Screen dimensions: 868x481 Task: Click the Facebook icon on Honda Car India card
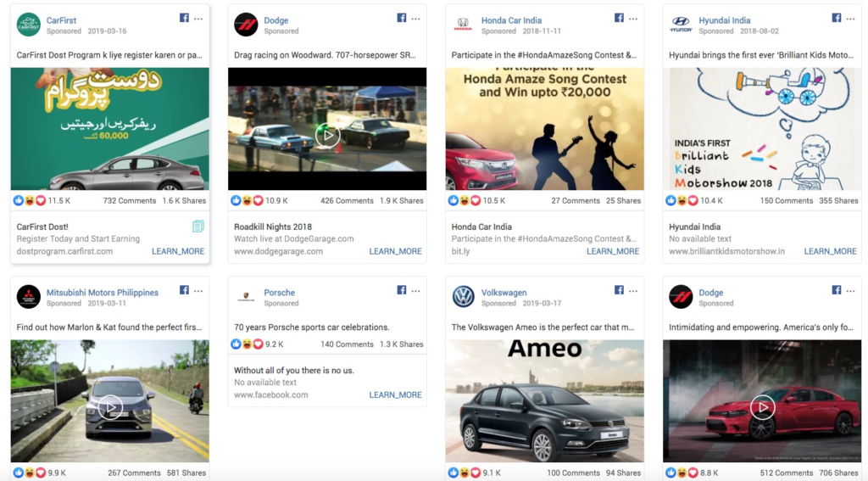tap(620, 19)
